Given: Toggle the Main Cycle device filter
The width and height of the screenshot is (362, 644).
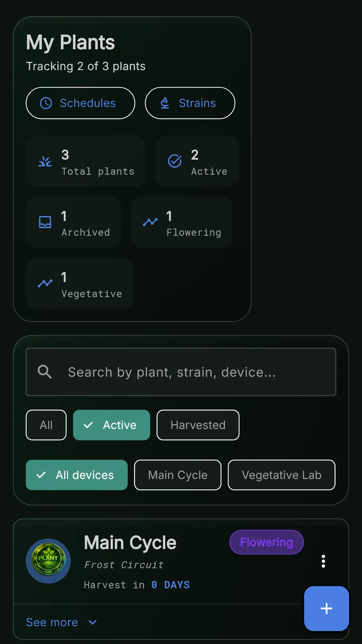Looking at the screenshot, I should tap(177, 475).
